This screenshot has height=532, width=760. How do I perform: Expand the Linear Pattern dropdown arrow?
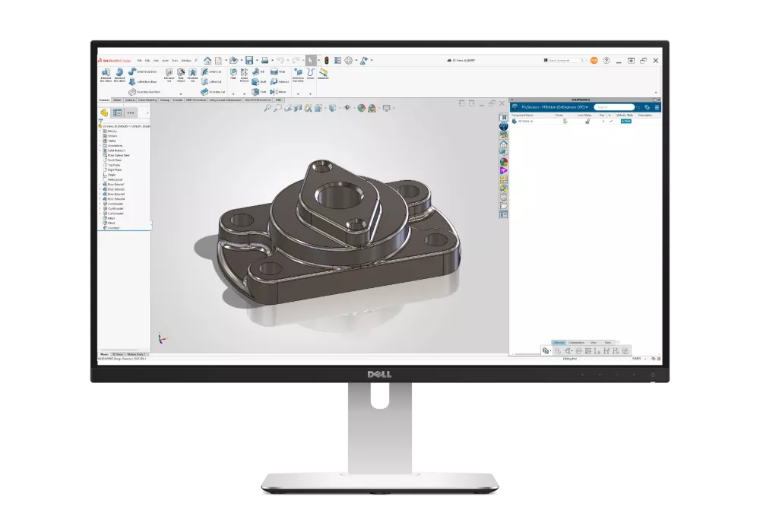click(244, 94)
